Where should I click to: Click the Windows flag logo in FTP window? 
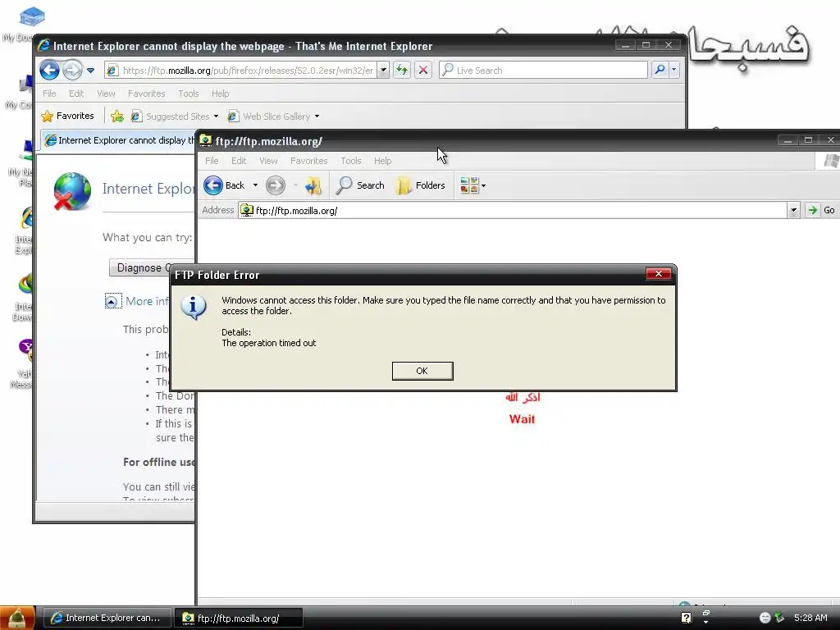[x=831, y=161]
